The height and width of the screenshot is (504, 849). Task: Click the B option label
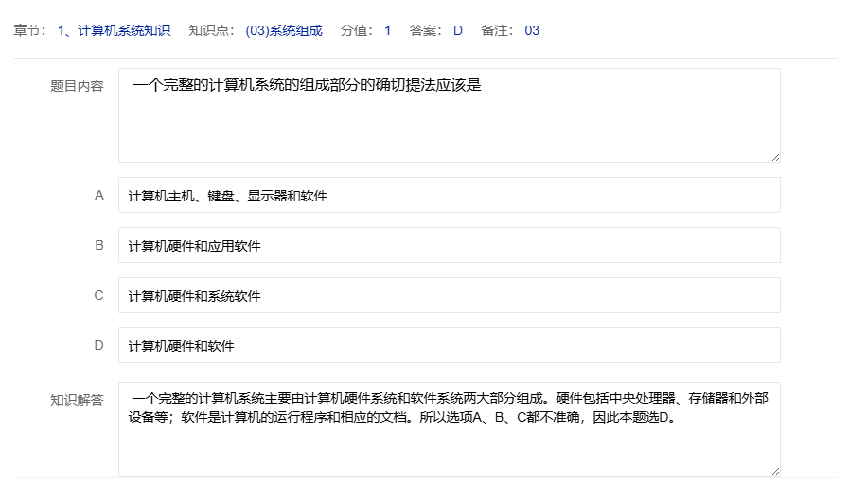click(x=99, y=246)
